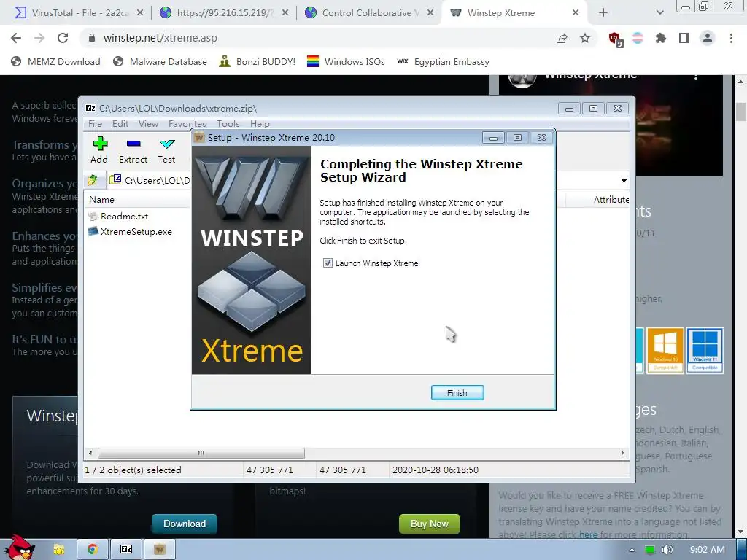Image resolution: width=747 pixels, height=560 pixels.
Task: Open the Tools menu in 7-Zip
Action: click(x=228, y=123)
